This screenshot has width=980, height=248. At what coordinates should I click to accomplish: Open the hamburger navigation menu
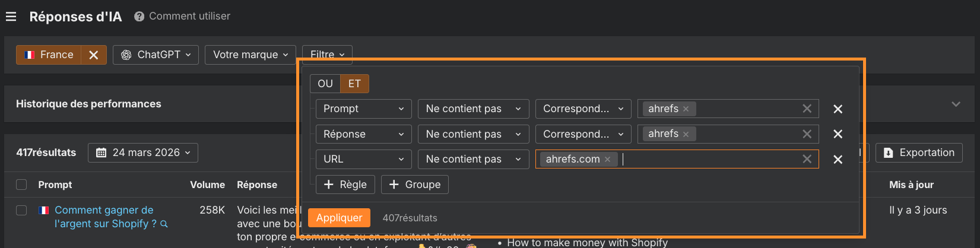11,17
